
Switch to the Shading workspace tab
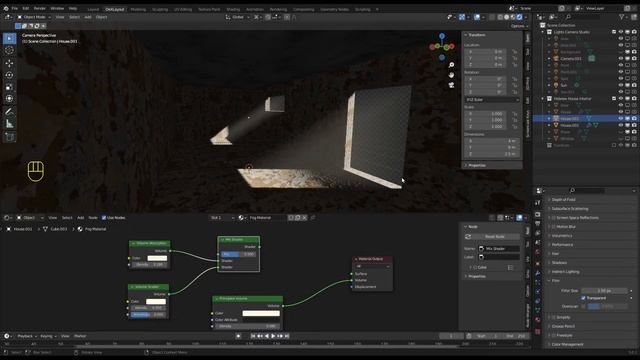tap(233, 9)
